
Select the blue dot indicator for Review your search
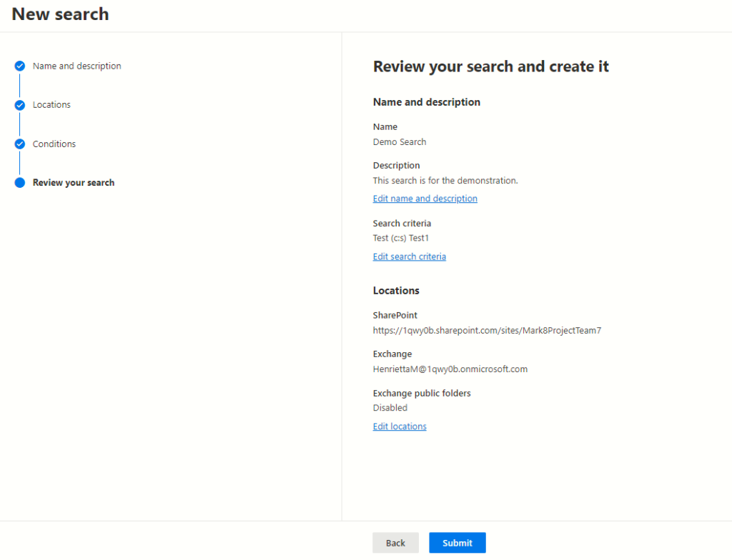click(19, 182)
